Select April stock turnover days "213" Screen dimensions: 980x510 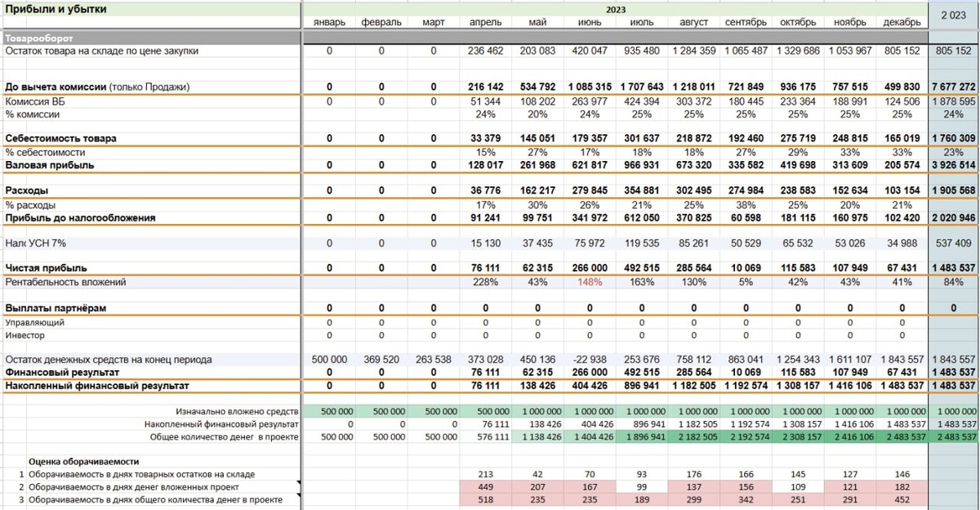tap(486, 474)
